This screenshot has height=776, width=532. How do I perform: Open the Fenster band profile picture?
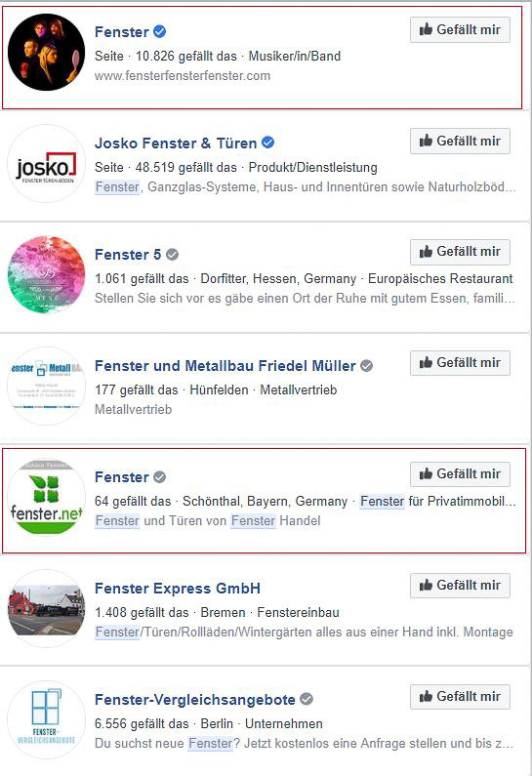point(46,52)
